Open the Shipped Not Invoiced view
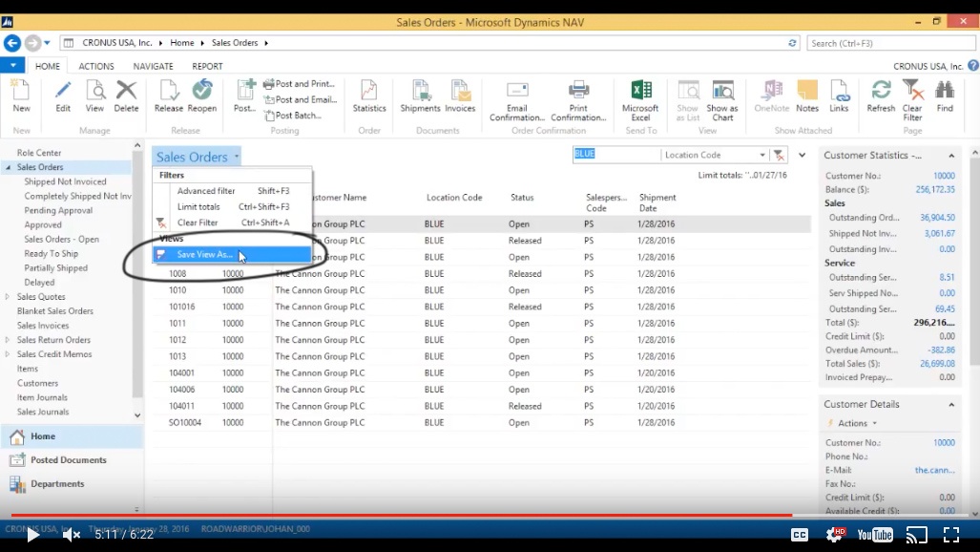Screen dimensions: 980x552 65,181
